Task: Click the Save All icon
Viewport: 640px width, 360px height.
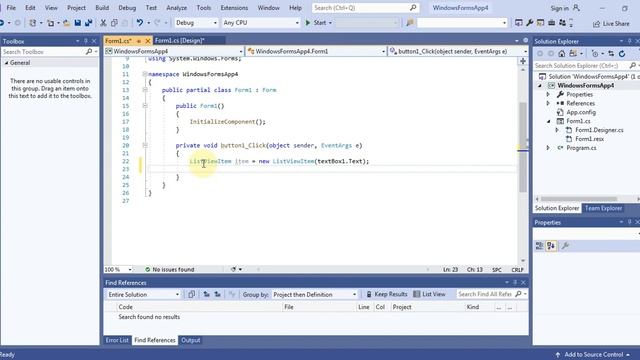Action: [88, 23]
